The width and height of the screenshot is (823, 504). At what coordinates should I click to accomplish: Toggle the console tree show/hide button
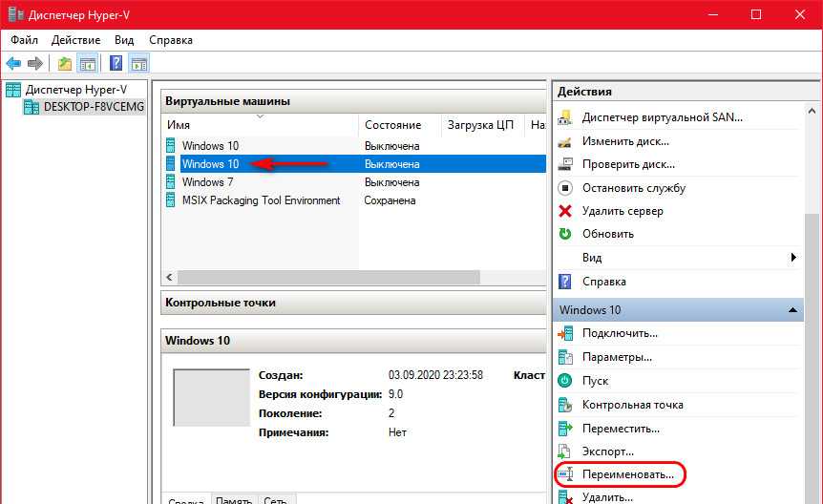[87, 64]
